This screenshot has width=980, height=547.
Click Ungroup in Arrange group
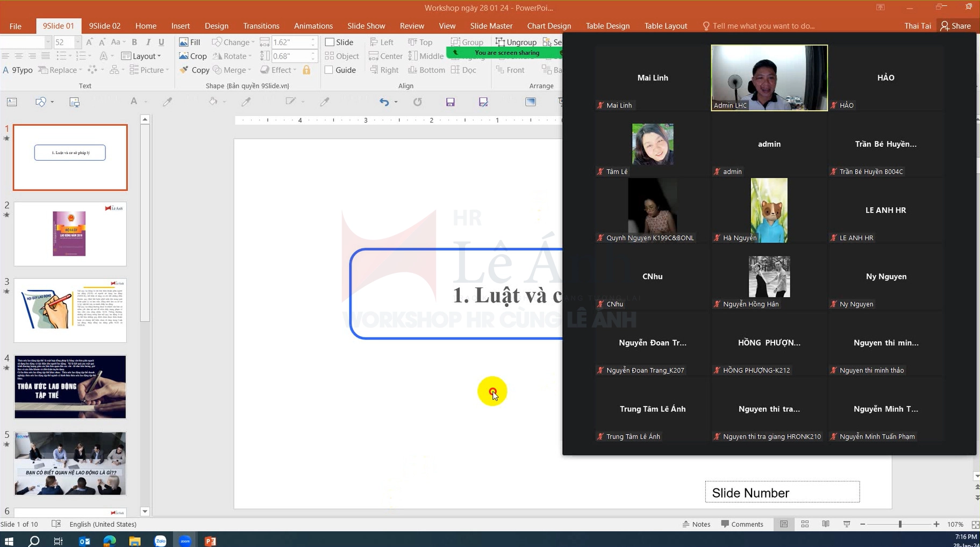(516, 42)
